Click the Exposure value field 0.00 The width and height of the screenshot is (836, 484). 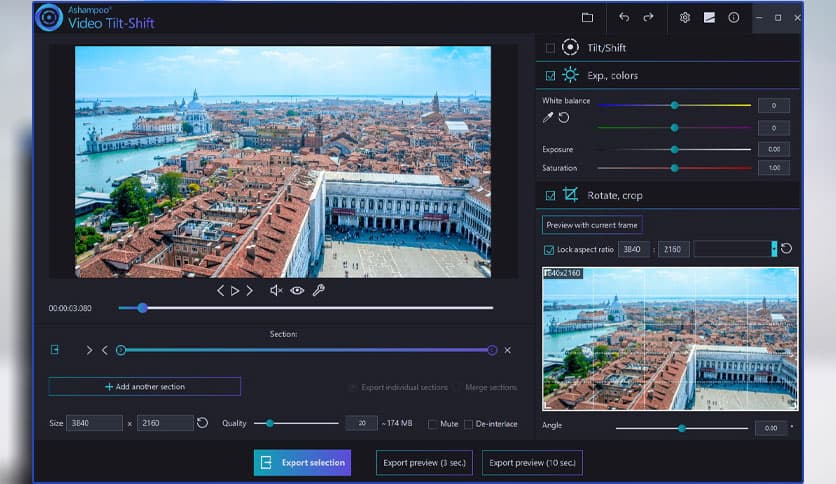pyautogui.click(x=774, y=149)
